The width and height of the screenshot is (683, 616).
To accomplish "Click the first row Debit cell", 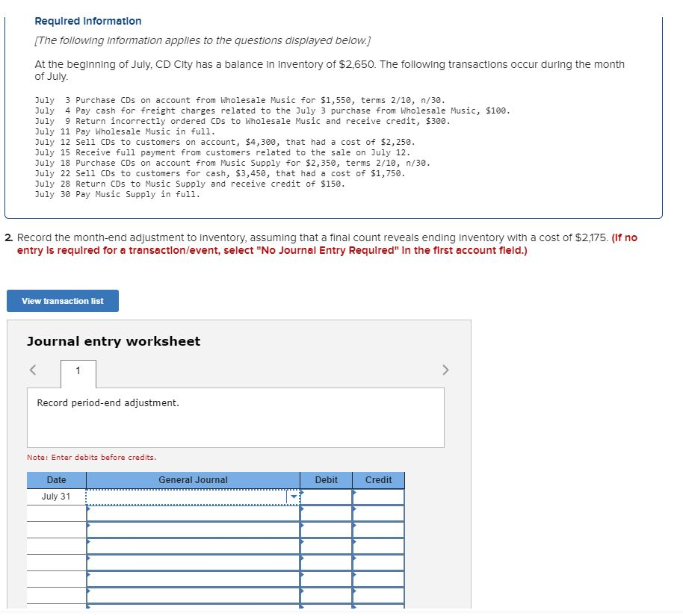I will [x=327, y=497].
